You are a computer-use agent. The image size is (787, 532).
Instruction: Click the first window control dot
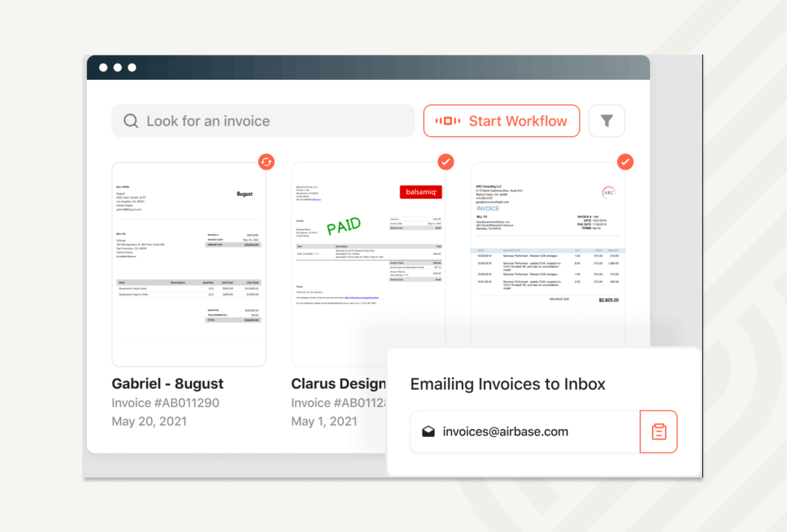(103, 68)
